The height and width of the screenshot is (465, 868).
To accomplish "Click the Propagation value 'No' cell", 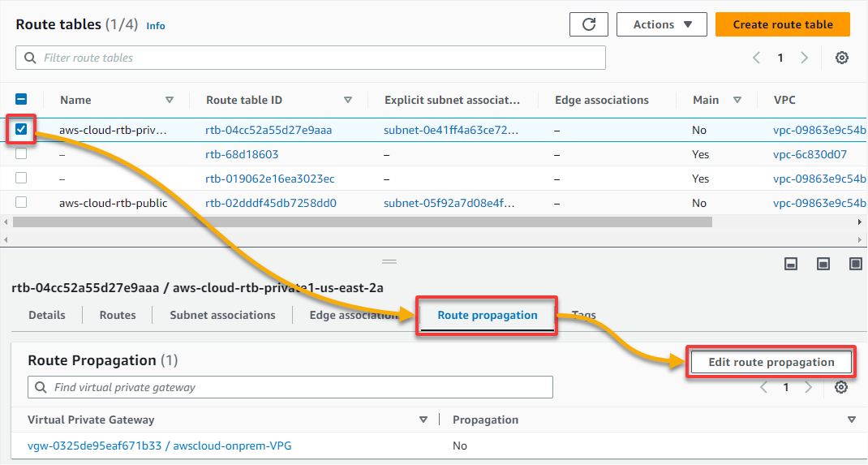I will click(x=459, y=446).
